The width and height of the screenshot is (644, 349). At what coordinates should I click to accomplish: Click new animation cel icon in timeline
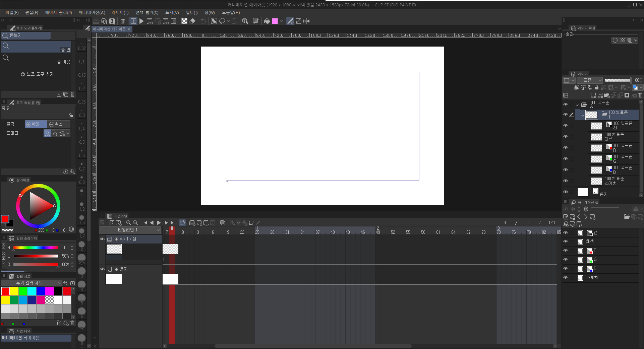click(x=199, y=223)
